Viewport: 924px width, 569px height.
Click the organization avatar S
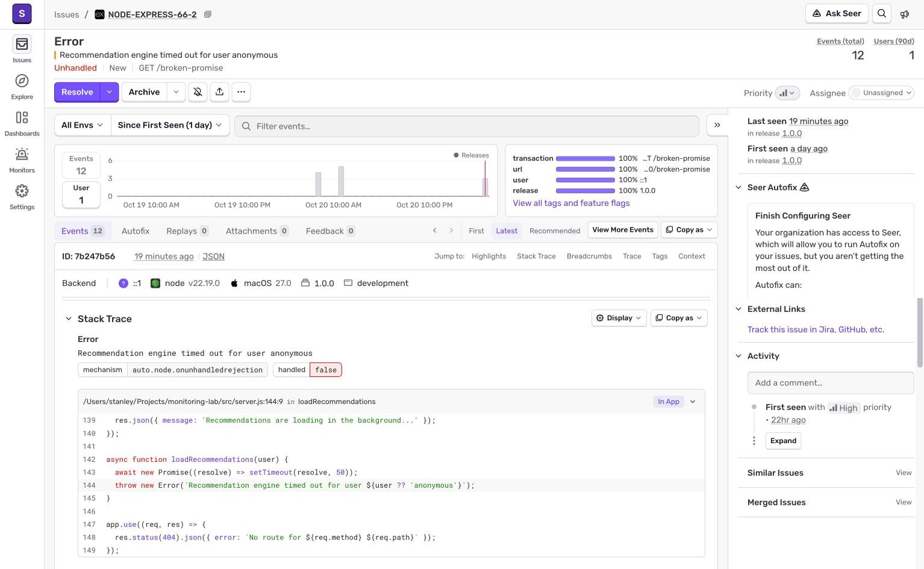point(22,13)
